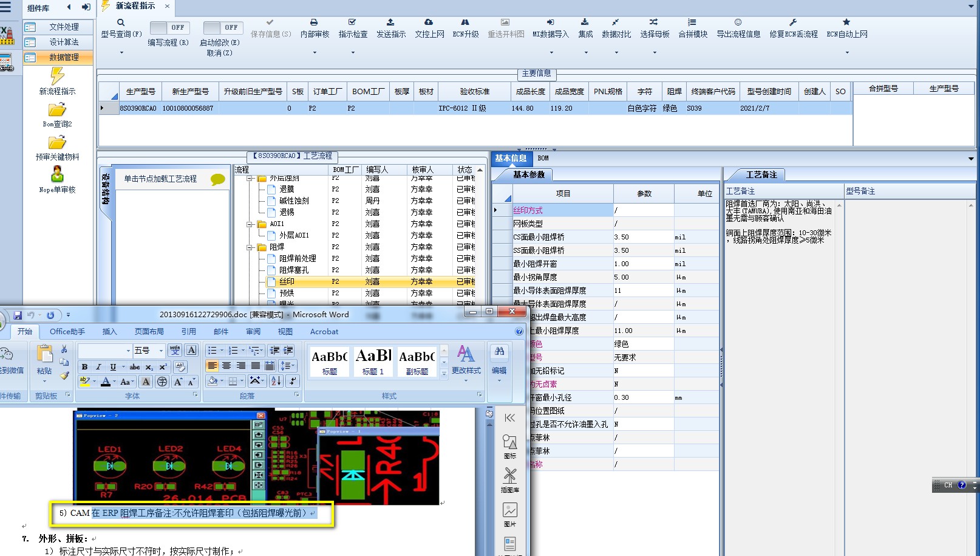The height and width of the screenshot is (556, 980).
Task: Select 数据管理 in component library
Action: click(x=58, y=57)
